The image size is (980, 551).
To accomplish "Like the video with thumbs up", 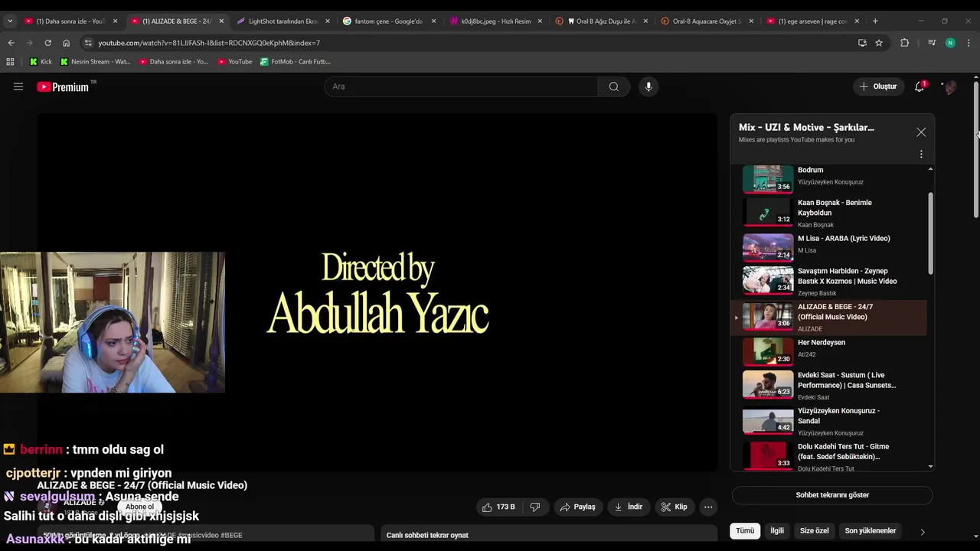I will (498, 507).
